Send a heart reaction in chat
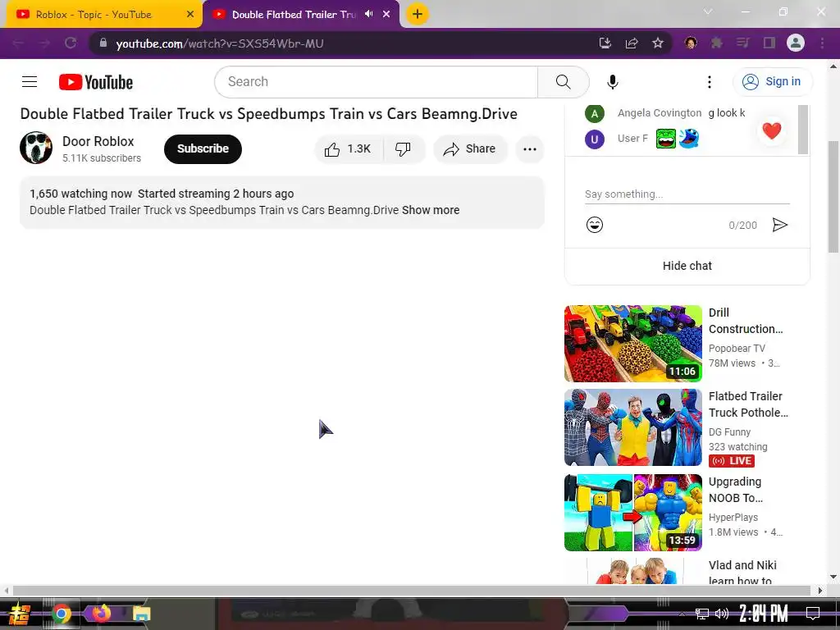 coord(771,130)
